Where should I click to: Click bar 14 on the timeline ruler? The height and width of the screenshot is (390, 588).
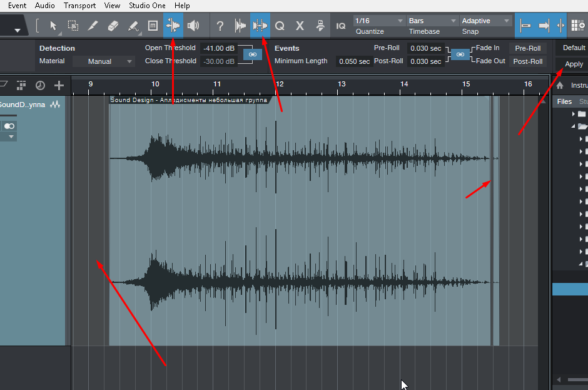coord(404,84)
